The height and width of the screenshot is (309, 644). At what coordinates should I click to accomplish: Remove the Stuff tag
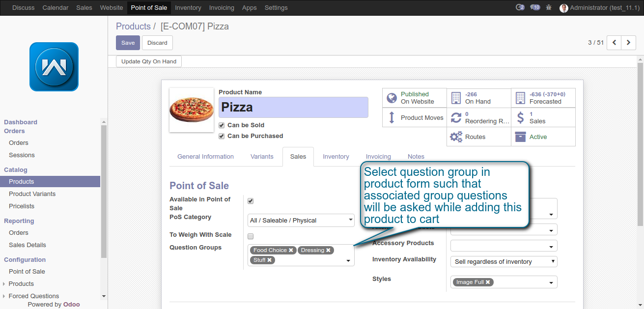(x=269, y=260)
